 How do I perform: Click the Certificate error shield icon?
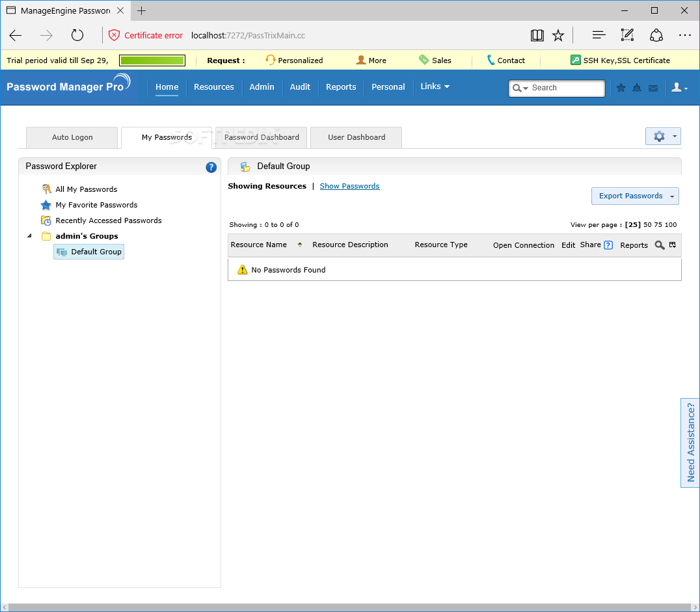tap(114, 35)
